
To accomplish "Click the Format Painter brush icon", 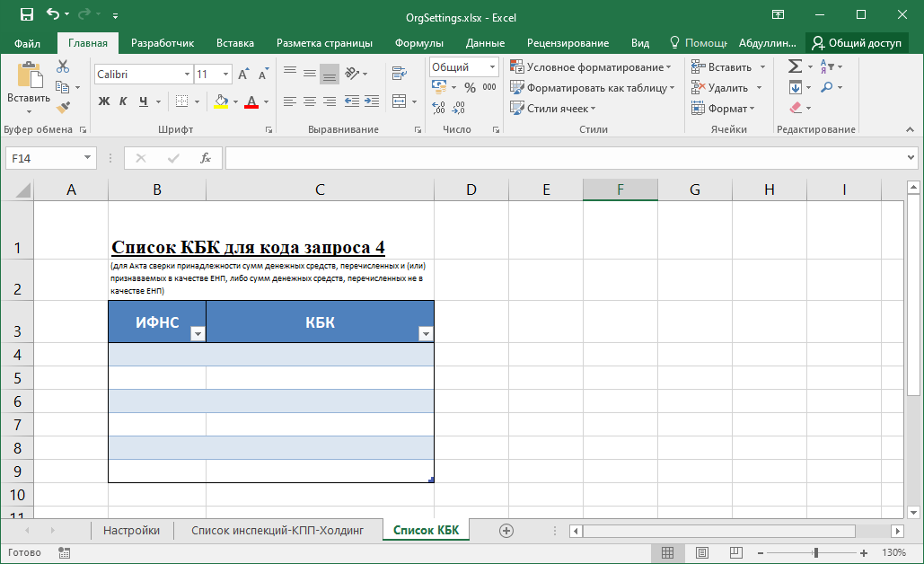I will point(63,108).
